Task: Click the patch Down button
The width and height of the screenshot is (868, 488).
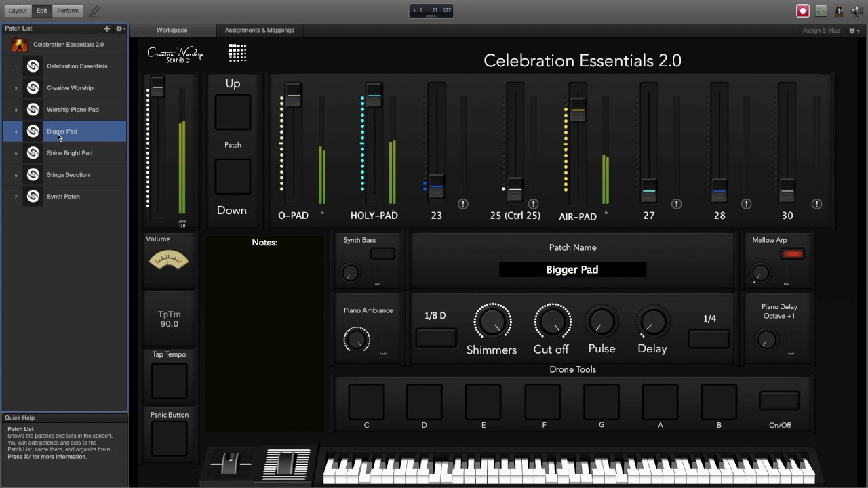Action: (233, 177)
